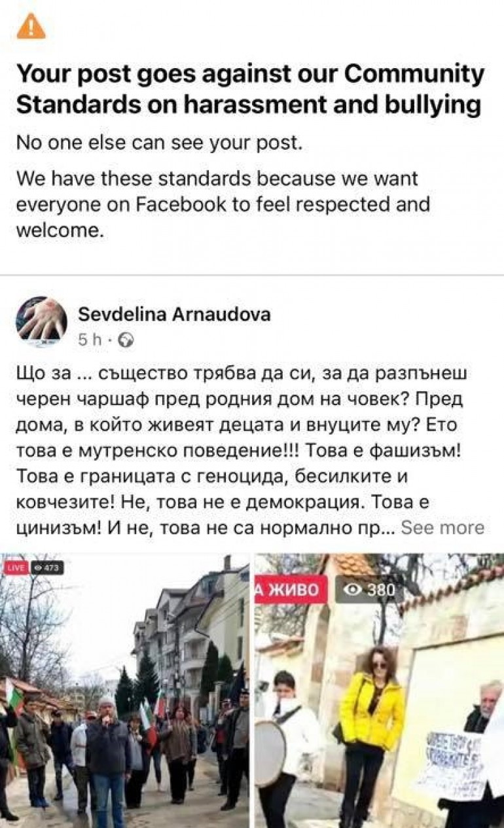Image resolution: width=504 pixels, height=828 pixels.
Task: Open the left street protest video thumbnail
Action: (124, 691)
